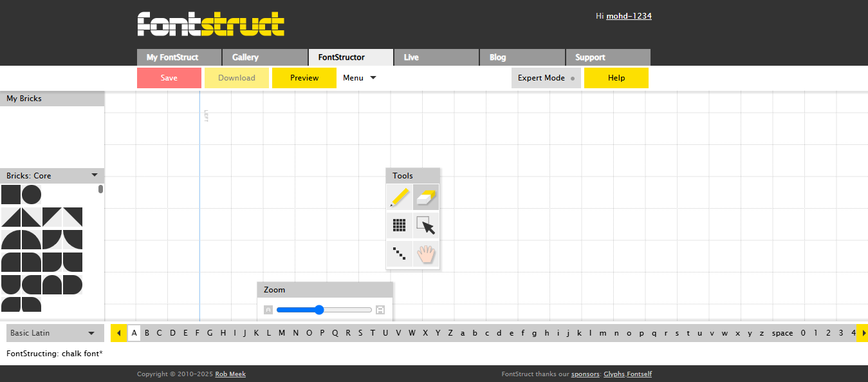The width and height of the screenshot is (868, 382).
Task: Activate the composite brick tool
Action: (x=399, y=225)
